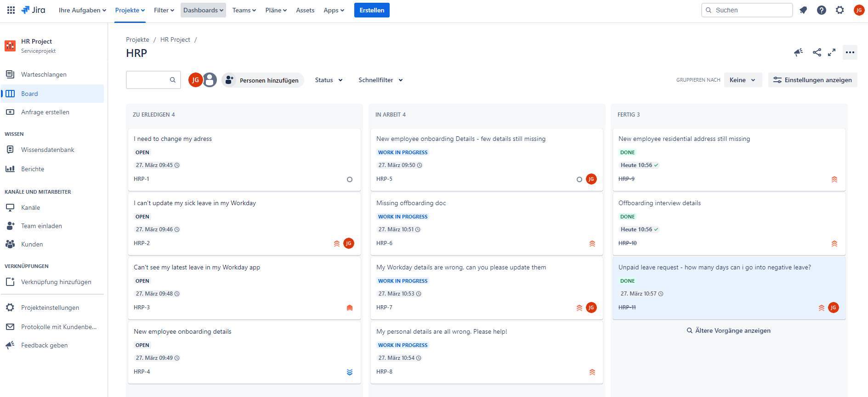Expand the Status filter dropdown
The height and width of the screenshot is (397, 868).
[329, 80]
